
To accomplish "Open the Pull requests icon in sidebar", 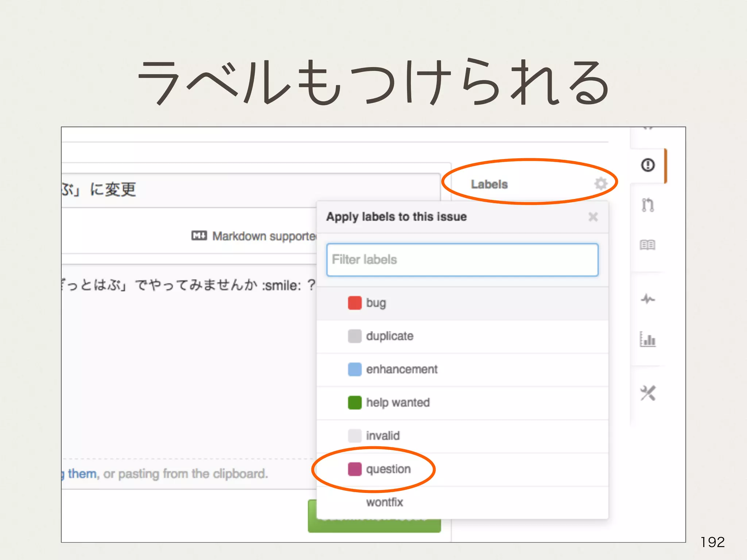I will (x=647, y=205).
